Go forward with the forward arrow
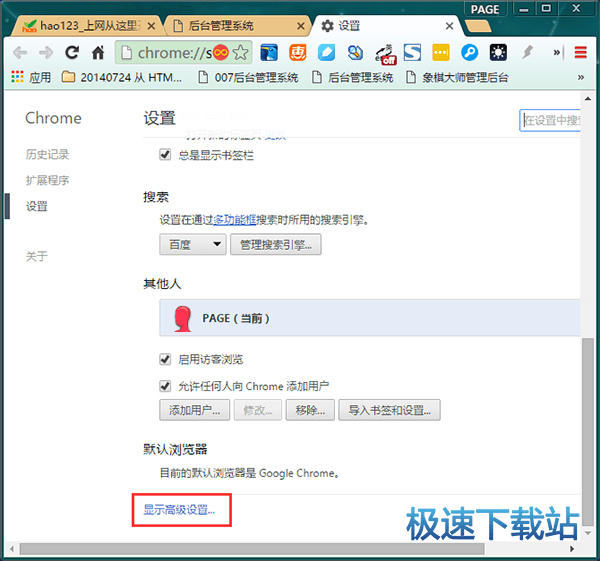The width and height of the screenshot is (600, 561). click(46, 52)
